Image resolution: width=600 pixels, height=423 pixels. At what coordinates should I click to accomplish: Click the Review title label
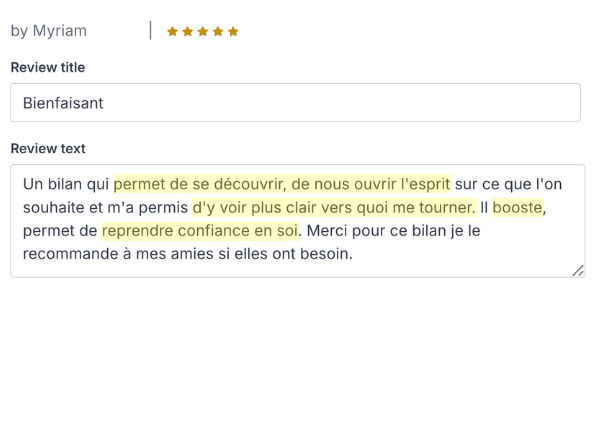pos(47,67)
